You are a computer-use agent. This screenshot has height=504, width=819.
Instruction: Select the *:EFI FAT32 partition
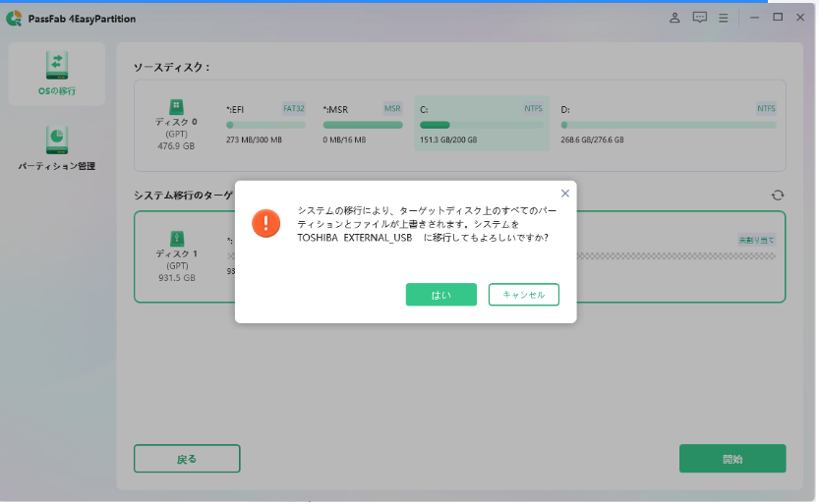click(x=265, y=124)
